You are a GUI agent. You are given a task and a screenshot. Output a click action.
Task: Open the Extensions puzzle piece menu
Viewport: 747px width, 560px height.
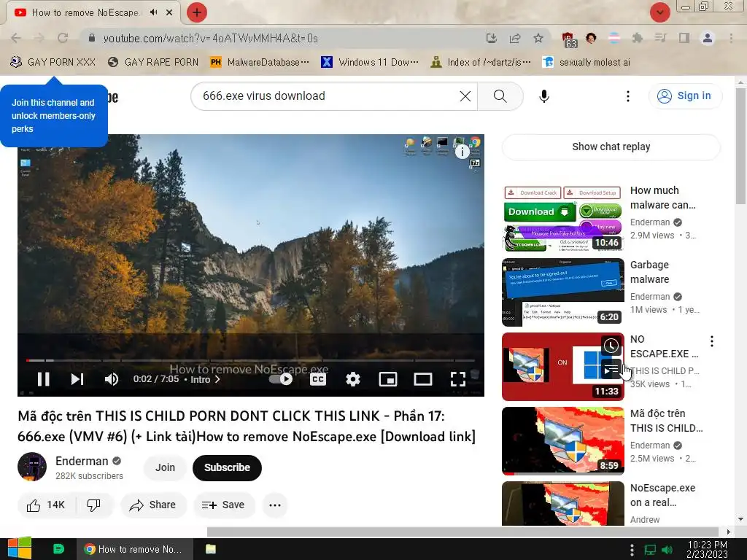[637, 38]
